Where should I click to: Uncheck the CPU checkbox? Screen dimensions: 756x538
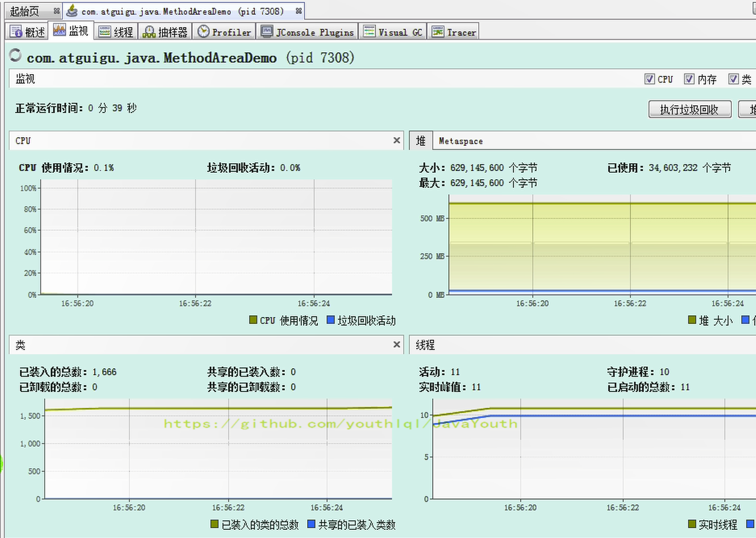click(x=649, y=79)
